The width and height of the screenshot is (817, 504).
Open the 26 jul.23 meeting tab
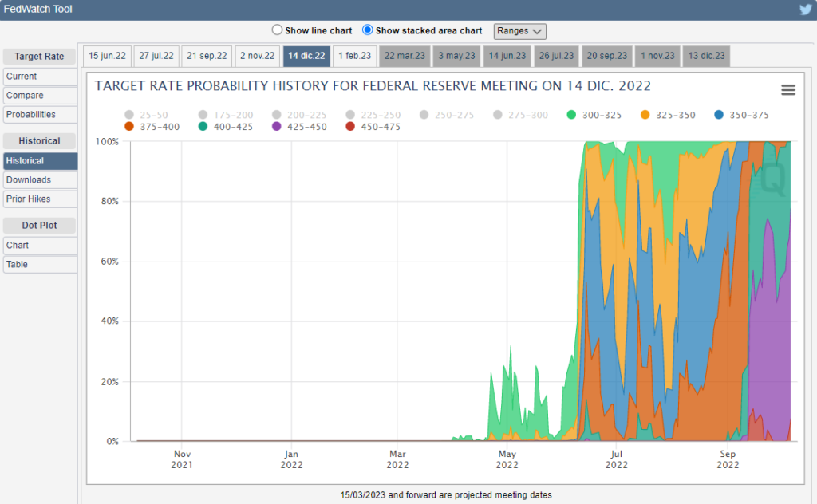tap(556, 56)
